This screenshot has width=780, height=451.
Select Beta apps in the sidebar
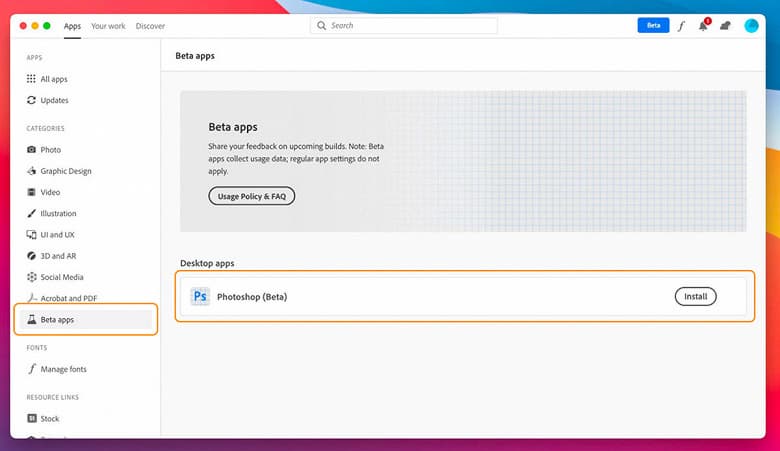57,320
